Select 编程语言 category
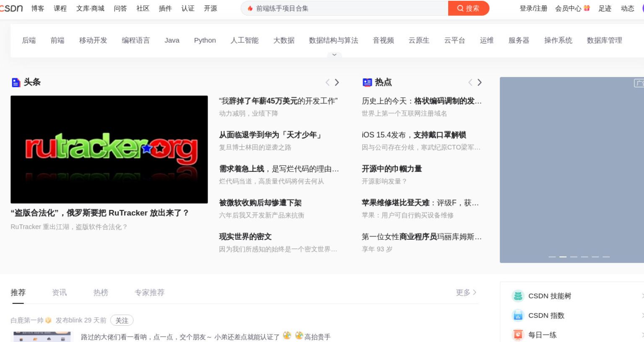The width and height of the screenshot is (644, 342). pyautogui.click(x=136, y=41)
